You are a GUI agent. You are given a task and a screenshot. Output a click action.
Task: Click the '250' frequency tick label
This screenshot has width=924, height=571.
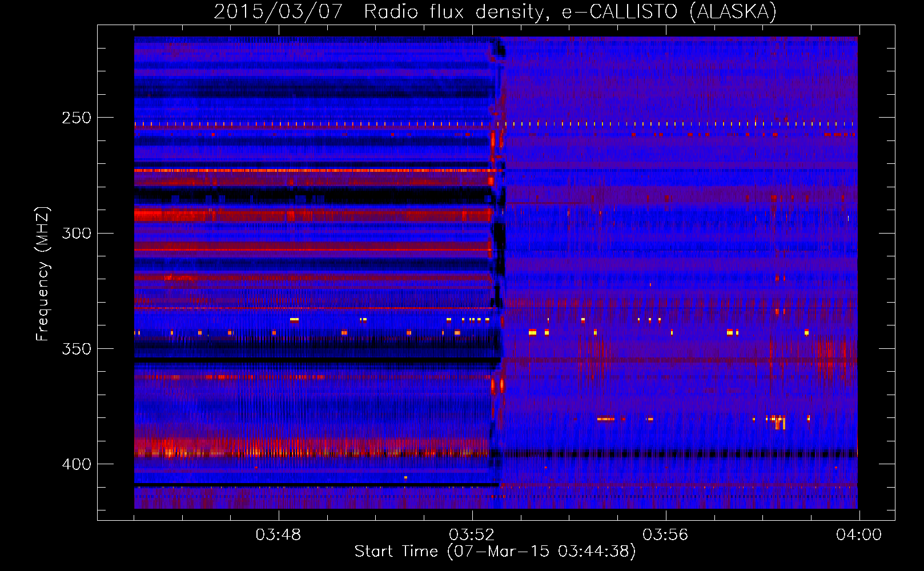(77, 118)
